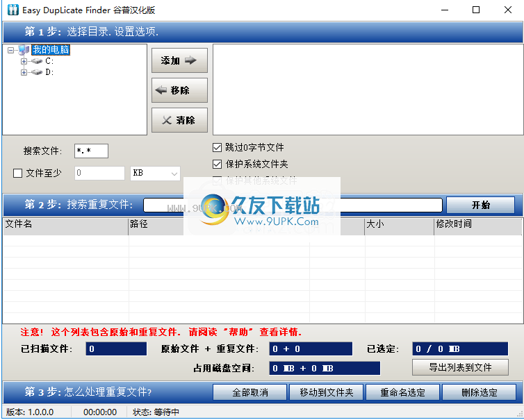Viewport: 524px width, 420px height.
Task: Click the D: drive icon
Action: click(37, 72)
